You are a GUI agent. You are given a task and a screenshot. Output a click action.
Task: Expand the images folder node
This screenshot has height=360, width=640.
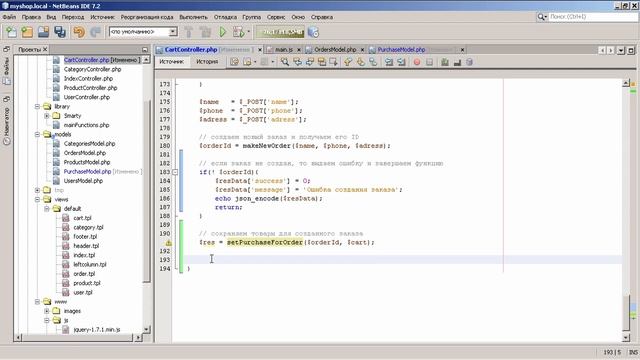47,311
